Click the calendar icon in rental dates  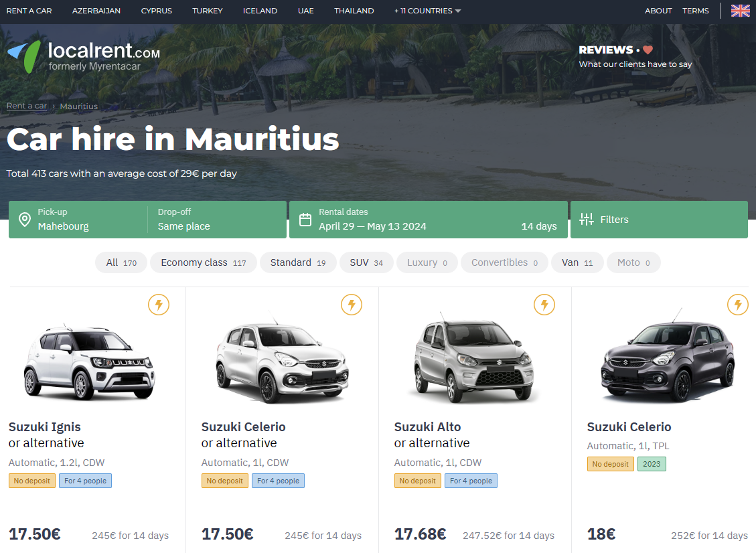[305, 220]
